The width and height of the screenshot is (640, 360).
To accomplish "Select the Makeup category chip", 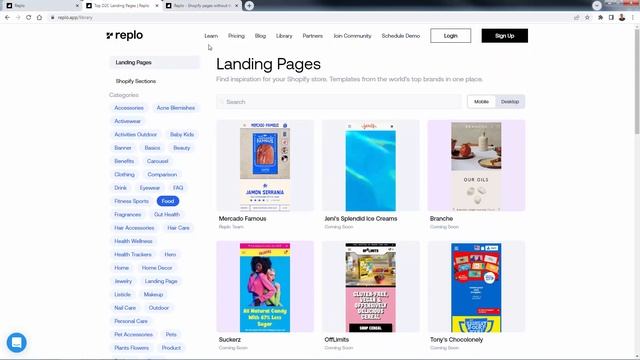I will click(153, 294).
